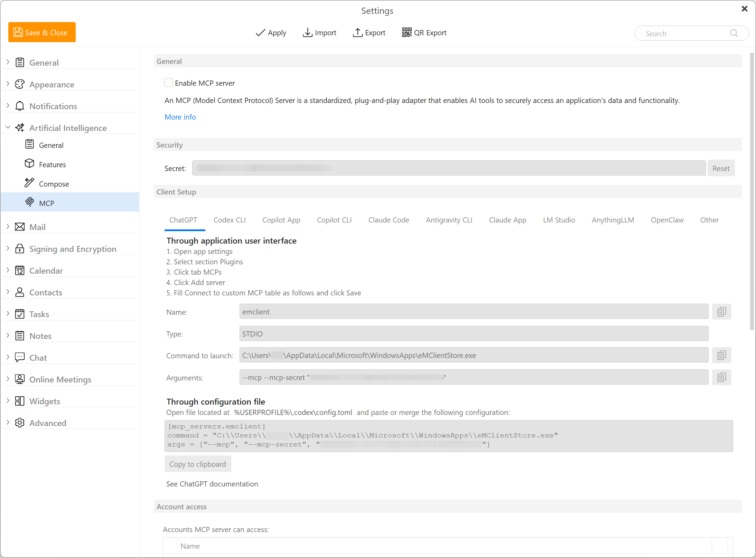Apply the settings changes
This screenshot has width=756, height=558.
(271, 33)
